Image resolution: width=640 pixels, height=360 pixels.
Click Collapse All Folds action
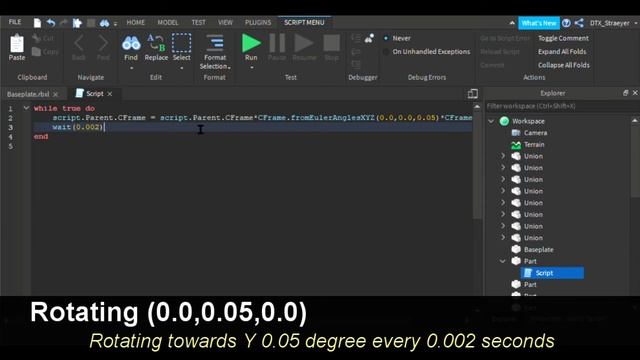point(564,65)
